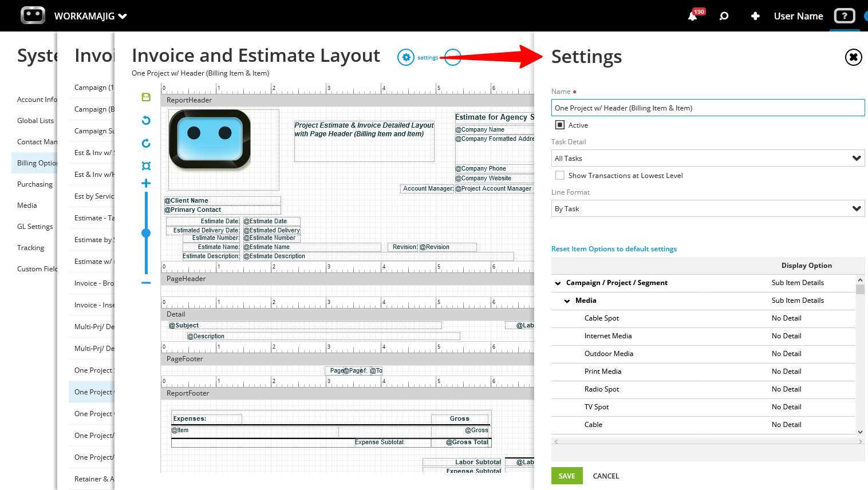Collapse the Campaign / Project / Segment row
This screenshot has width=868, height=490.
pyautogui.click(x=558, y=283)
